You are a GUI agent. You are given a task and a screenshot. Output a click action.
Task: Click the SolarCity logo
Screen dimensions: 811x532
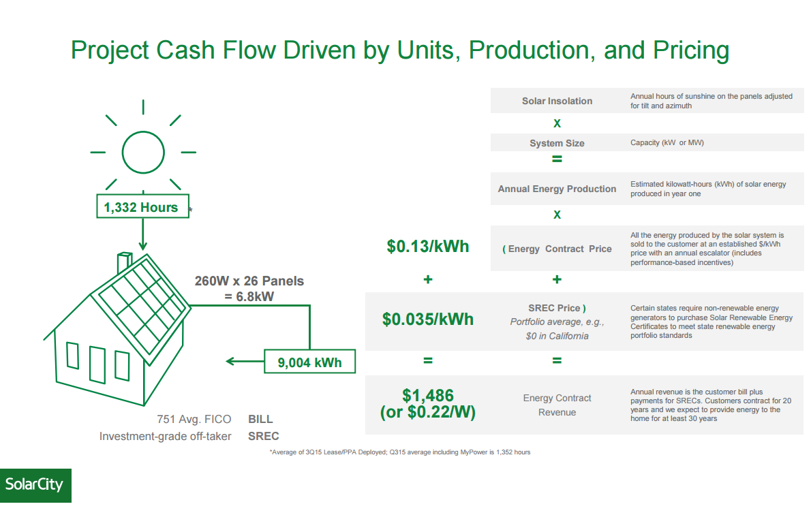(x=35, y=486)
